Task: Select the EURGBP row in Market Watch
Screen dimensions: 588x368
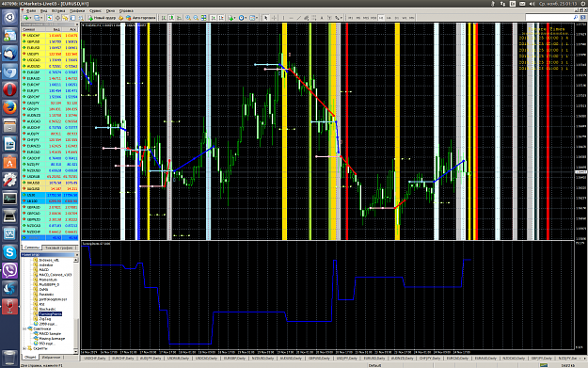Action: pos(50,72)
